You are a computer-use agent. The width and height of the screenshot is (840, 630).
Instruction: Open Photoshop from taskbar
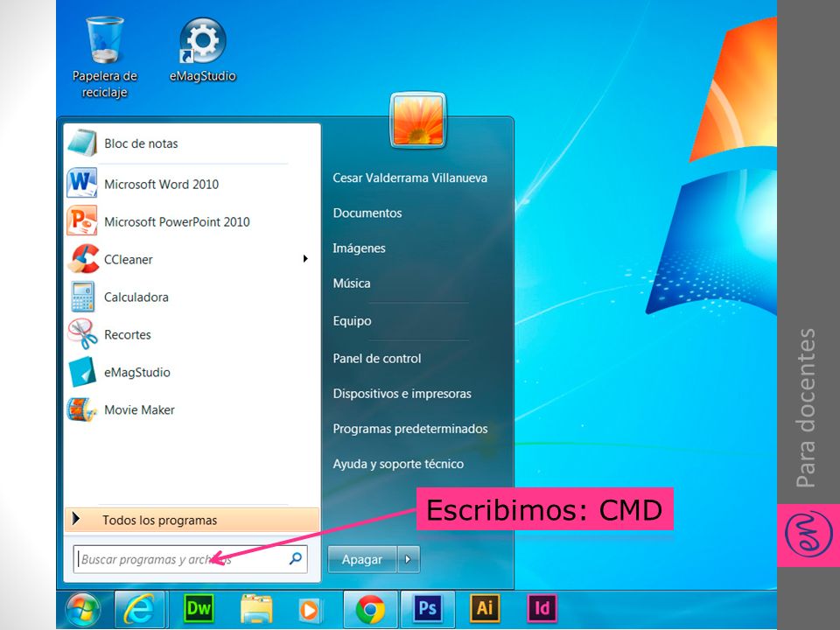(427, 609)
